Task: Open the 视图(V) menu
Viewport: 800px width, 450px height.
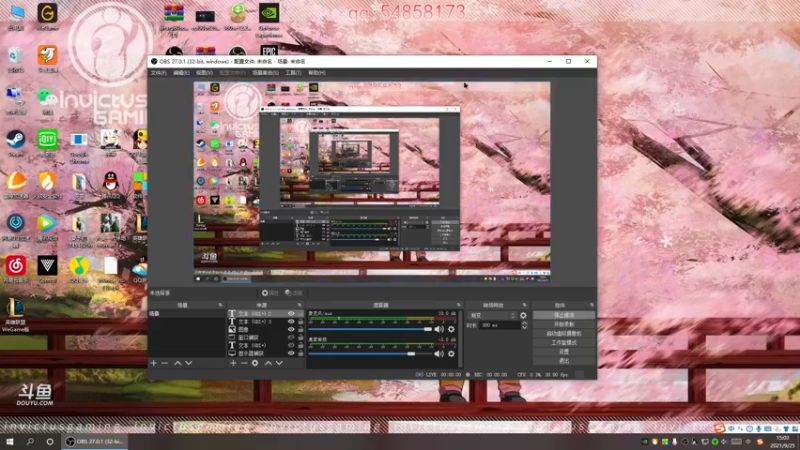Action: tap(204, 73)
